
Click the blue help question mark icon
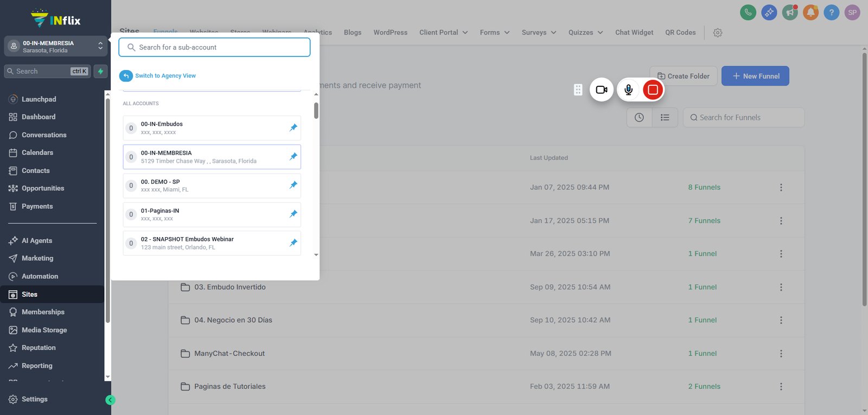(x=831, y=12)
